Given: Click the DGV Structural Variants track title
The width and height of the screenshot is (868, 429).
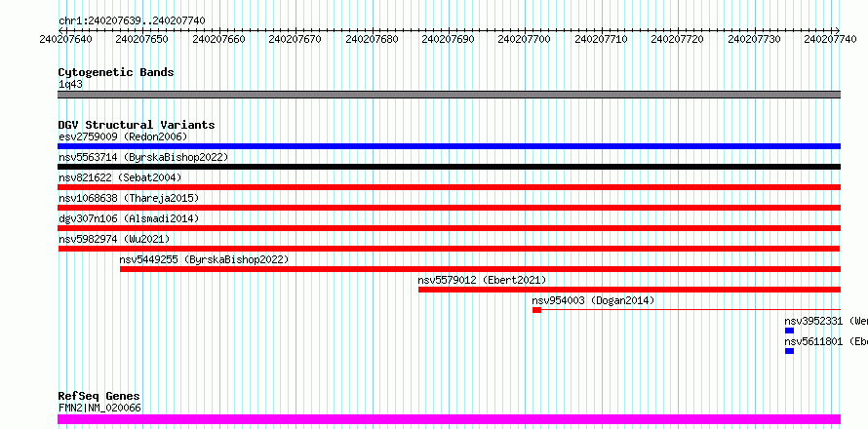Looking at the screenshot, I should (137, 125).
